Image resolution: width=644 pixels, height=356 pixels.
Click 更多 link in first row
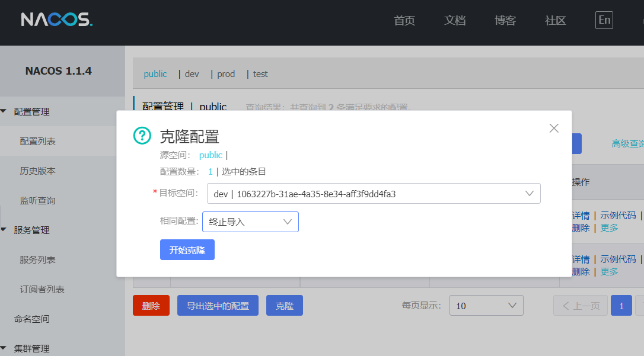(x=609, y=227)
